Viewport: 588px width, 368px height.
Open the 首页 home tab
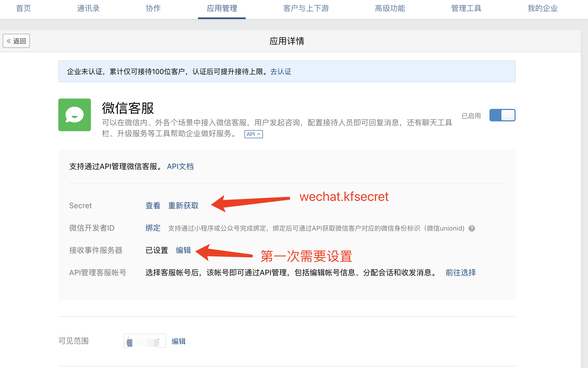(x=23, y=8)
